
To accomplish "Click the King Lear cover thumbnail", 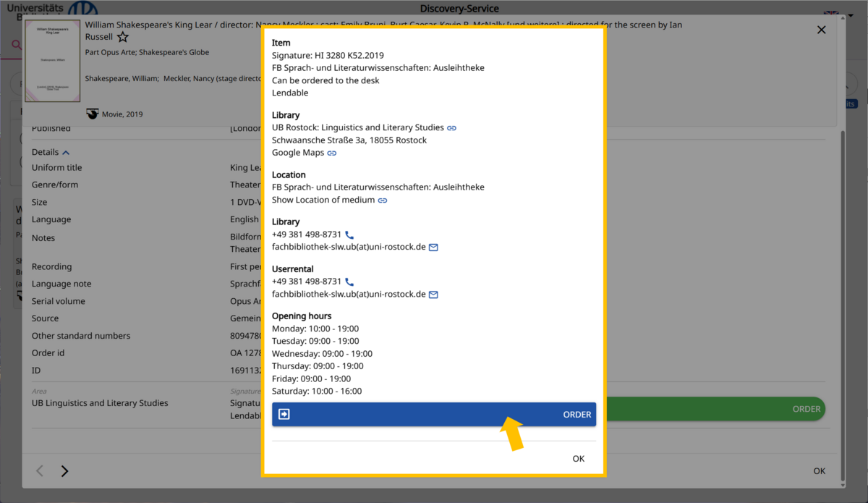I will [53, 61].
